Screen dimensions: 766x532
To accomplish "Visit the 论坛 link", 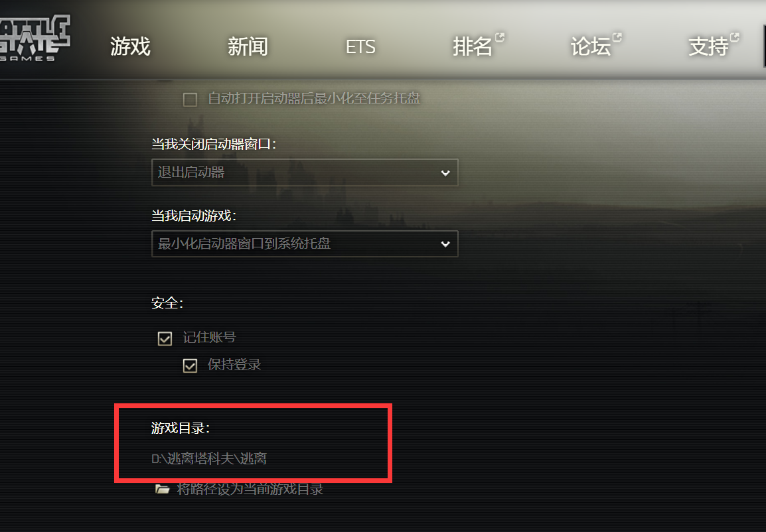I will click(x=591, y=46).
